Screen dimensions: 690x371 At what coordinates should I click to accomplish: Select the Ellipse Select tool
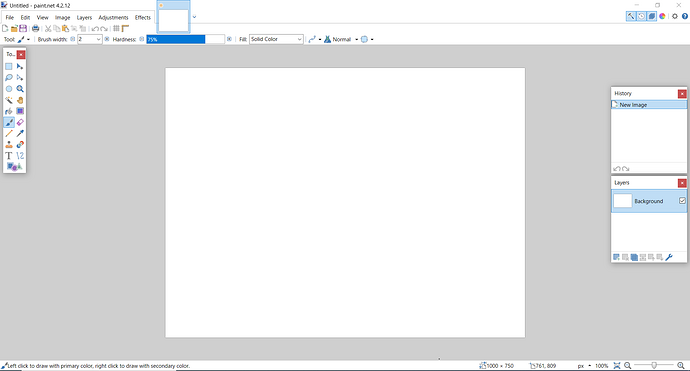pos(9,89)
